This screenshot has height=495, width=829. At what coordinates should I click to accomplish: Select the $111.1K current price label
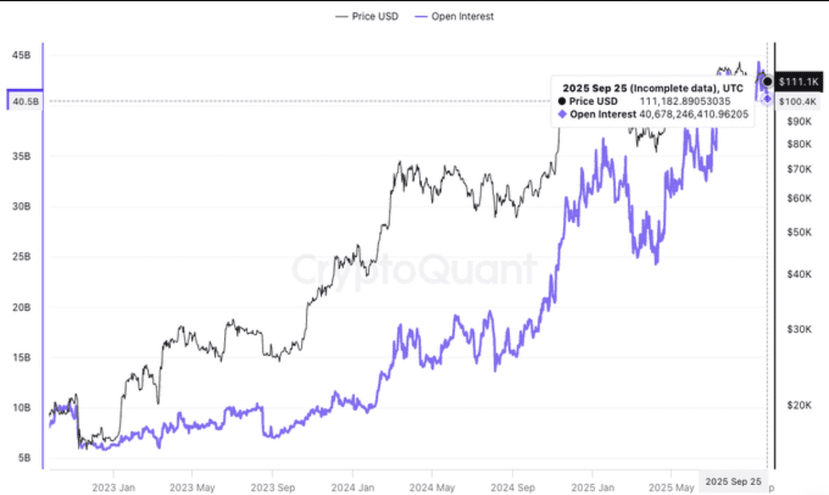pyautogui.click(x=798, y=80)
